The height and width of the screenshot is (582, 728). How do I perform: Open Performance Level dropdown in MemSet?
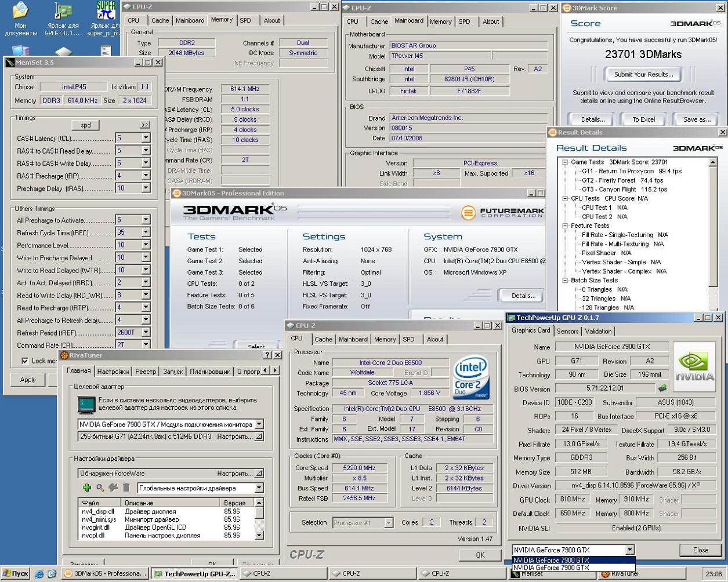(146, 245)
